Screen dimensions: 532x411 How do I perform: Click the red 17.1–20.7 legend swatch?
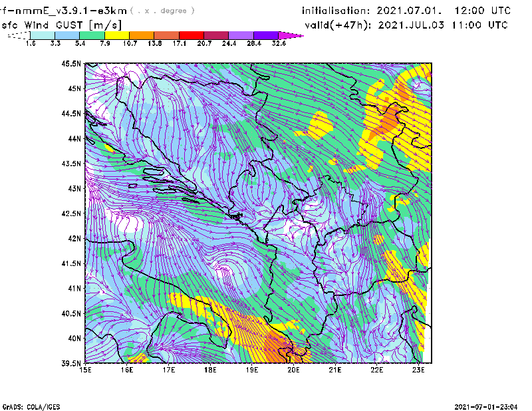coord(192,35)
